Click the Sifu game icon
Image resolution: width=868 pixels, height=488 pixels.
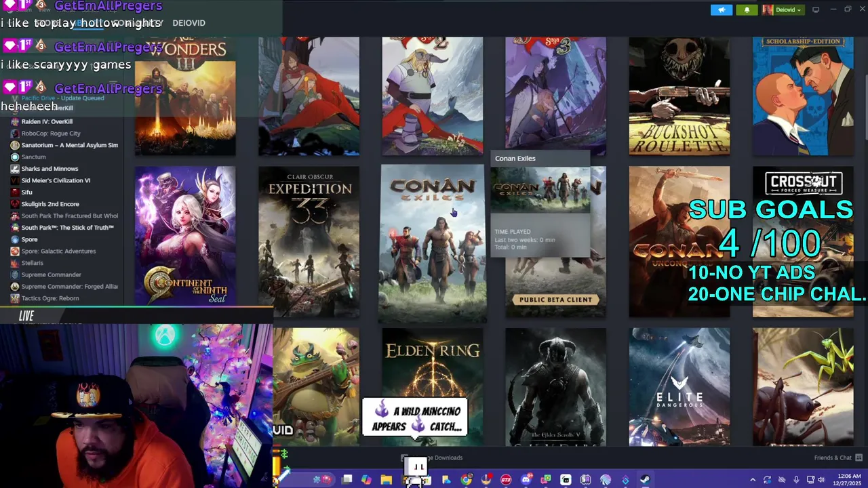click(x=15, y=192)
